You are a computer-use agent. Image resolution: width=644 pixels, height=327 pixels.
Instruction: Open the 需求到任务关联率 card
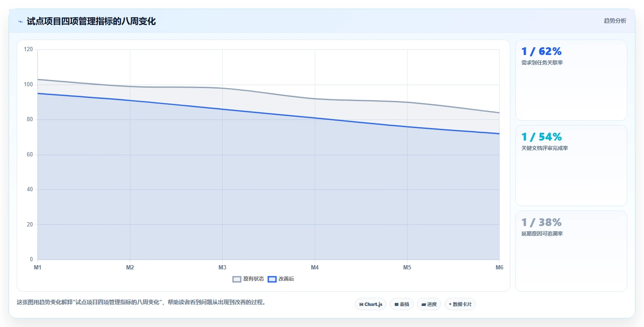[x=571, y=80]
